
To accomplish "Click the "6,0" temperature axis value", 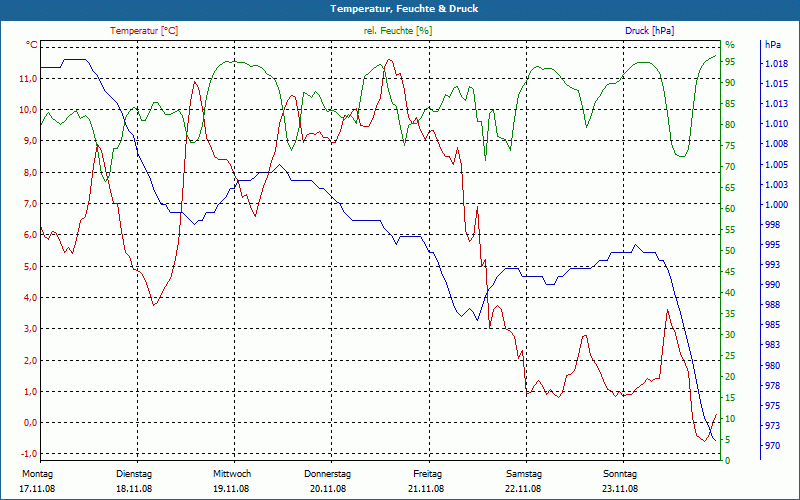I will (30, 235).
